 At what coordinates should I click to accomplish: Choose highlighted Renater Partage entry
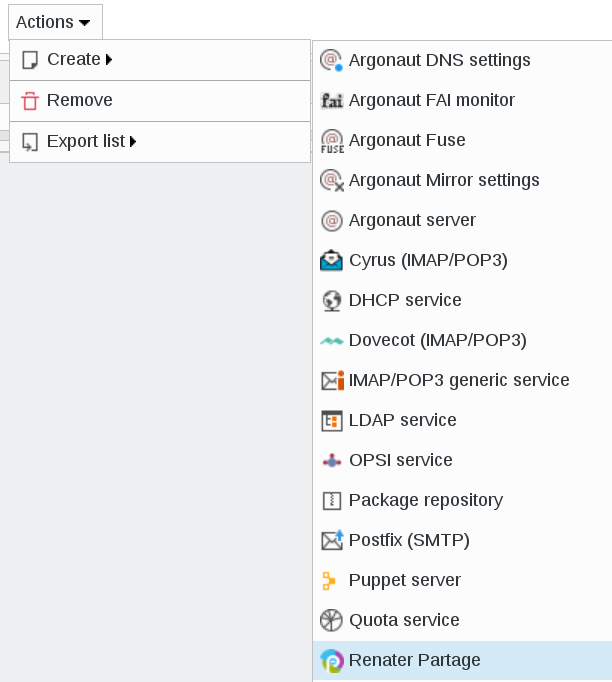pyautogui.click(x=462, y=660)
